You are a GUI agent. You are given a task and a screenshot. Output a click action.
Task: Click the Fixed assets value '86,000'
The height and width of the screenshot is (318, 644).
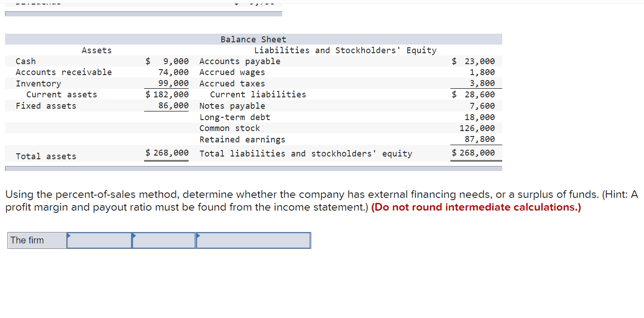pyautogui.click(x=173, y=106)
